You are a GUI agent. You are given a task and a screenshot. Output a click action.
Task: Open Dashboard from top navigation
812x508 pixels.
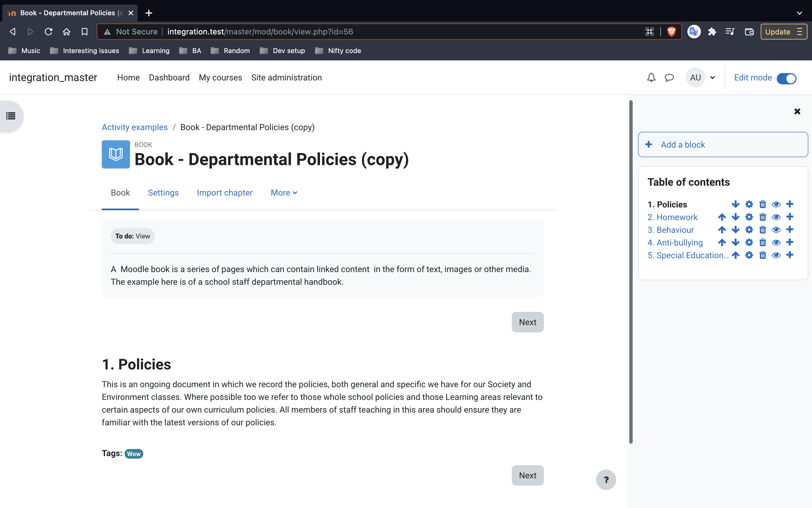click(169, 78)
